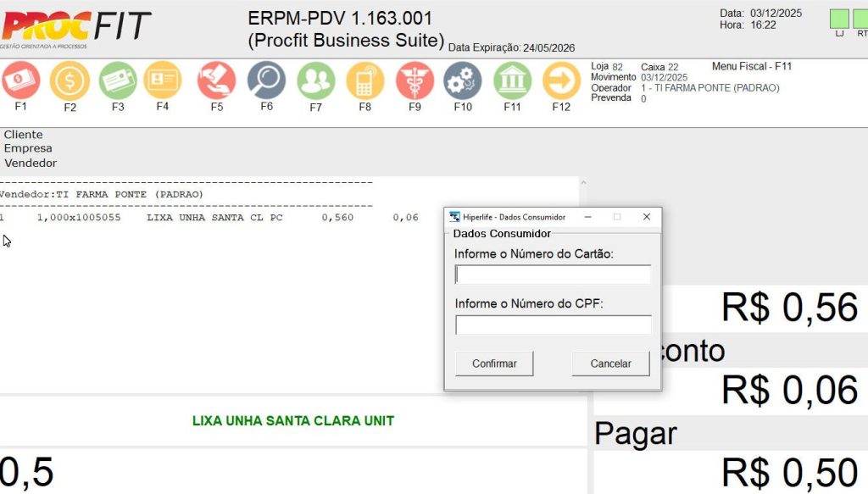Close the Hiperlife dialog window

647,217
